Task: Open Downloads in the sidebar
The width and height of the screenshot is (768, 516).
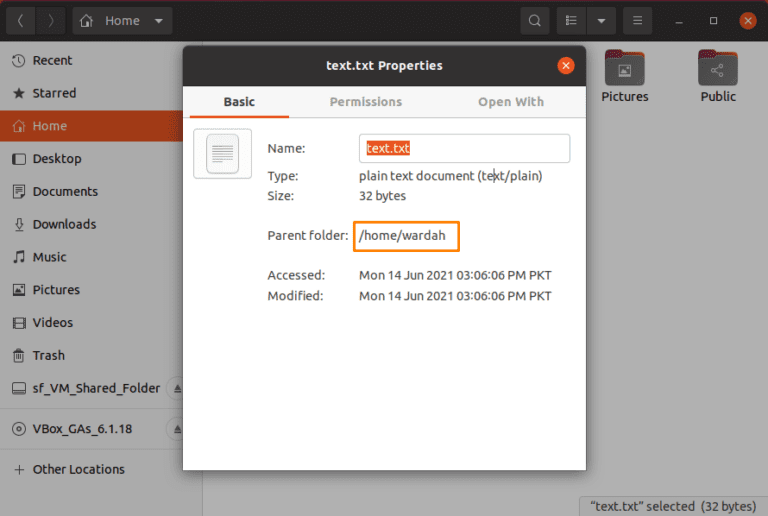Action: tap(91, 224)
